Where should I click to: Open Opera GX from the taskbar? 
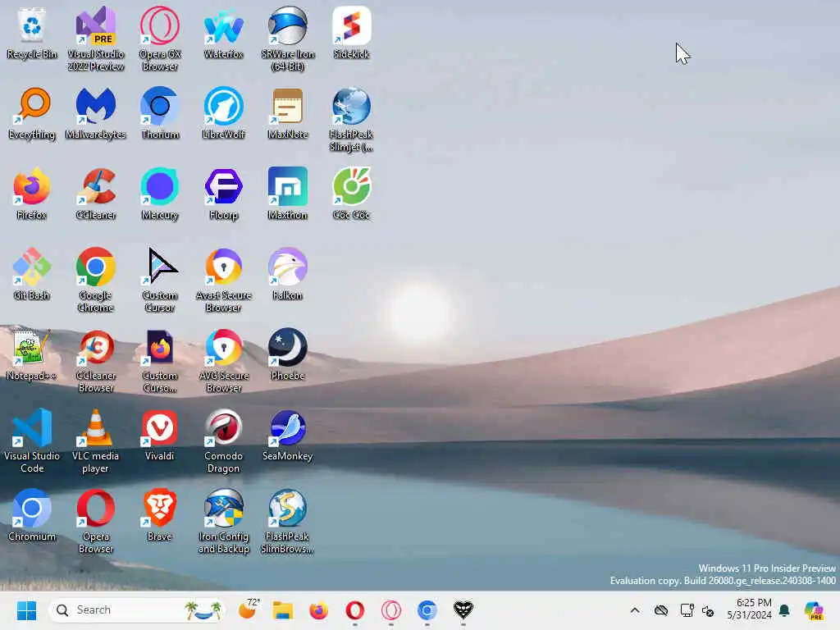point(391,610)
